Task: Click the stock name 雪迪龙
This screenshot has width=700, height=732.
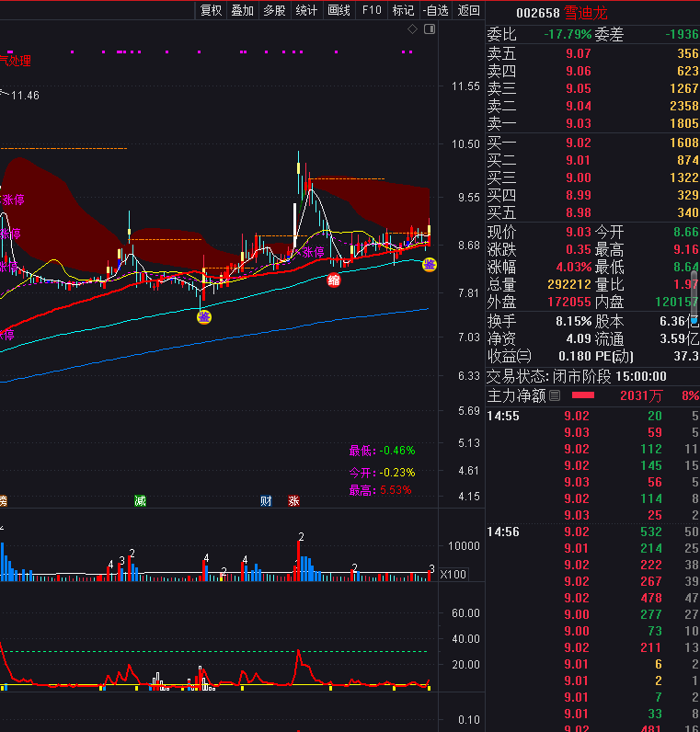Action: coord(586,13)
